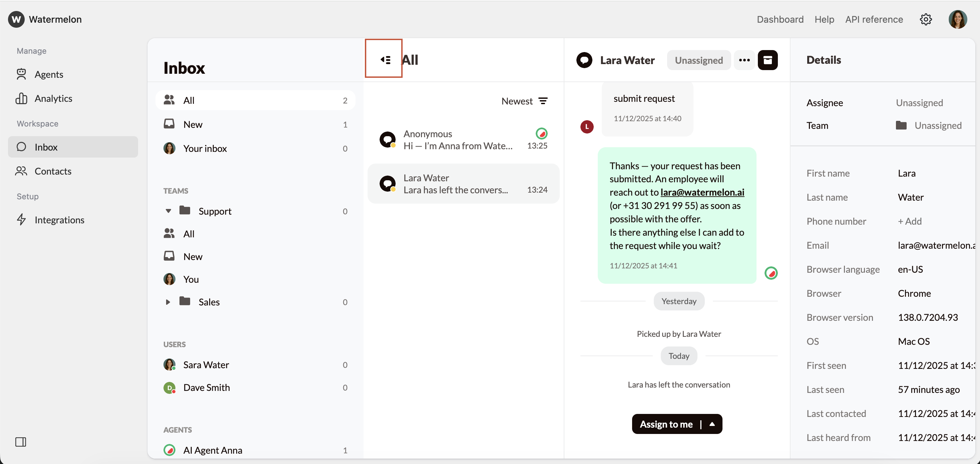Expand the Sales team folder
This screenshot has width=980, height=464.
tap(168, 302)
